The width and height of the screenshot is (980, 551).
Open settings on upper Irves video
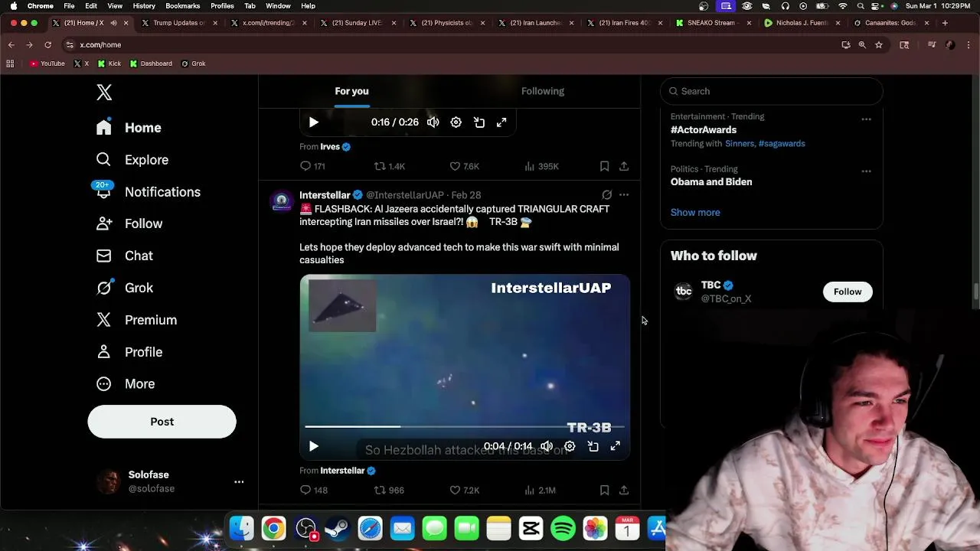456,122
